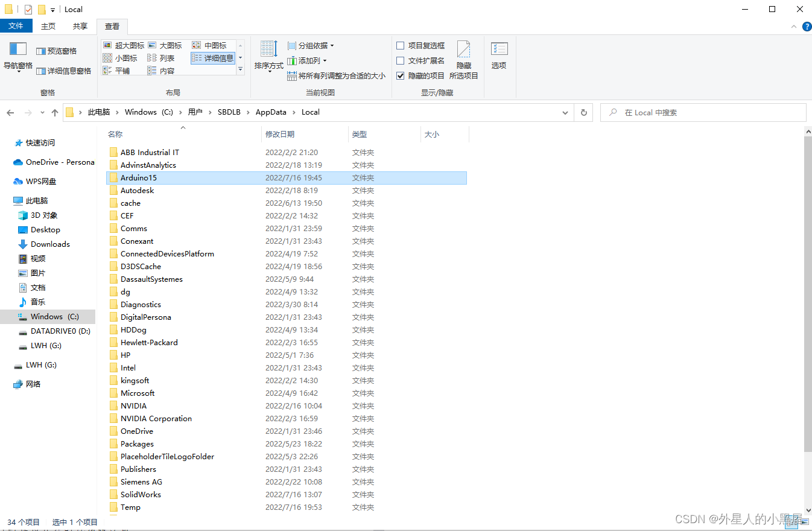Select the kingsoft folder
Image resolution: width=812 pixels, height=531 pixels.
(286, 381)
